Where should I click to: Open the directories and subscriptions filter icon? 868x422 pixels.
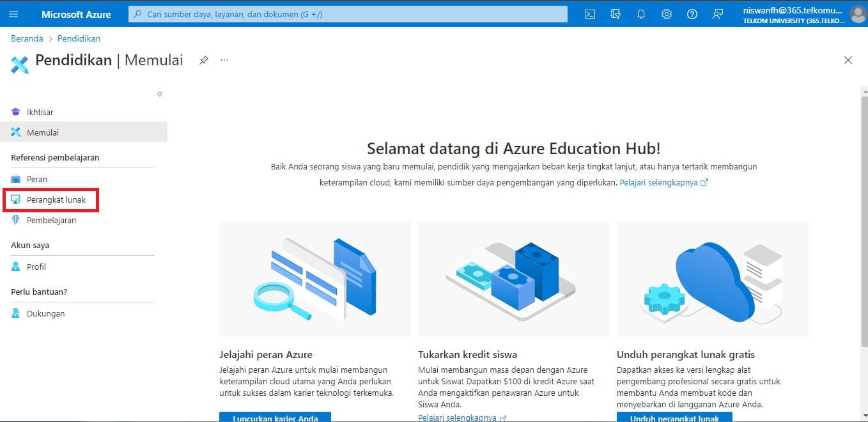[616, 14]
